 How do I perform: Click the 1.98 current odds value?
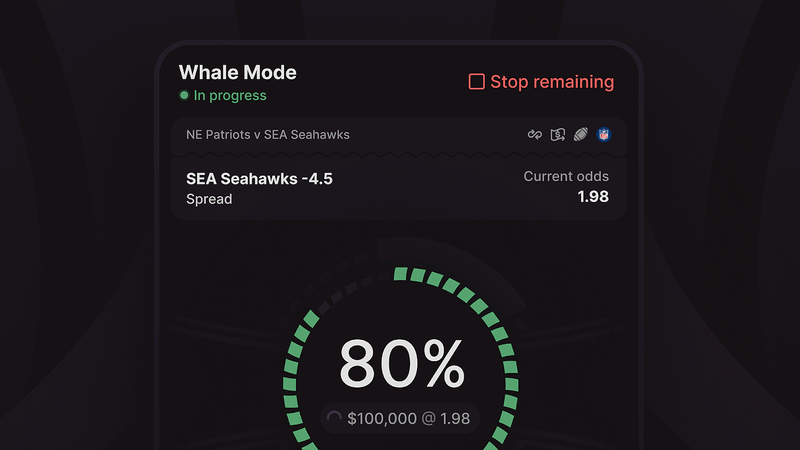[x=592, y=197]
